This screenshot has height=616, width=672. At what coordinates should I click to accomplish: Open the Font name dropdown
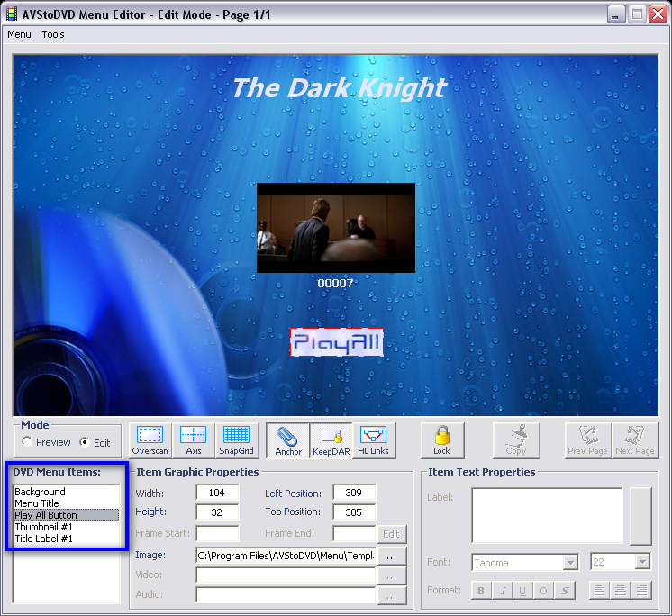pos(570,562)
